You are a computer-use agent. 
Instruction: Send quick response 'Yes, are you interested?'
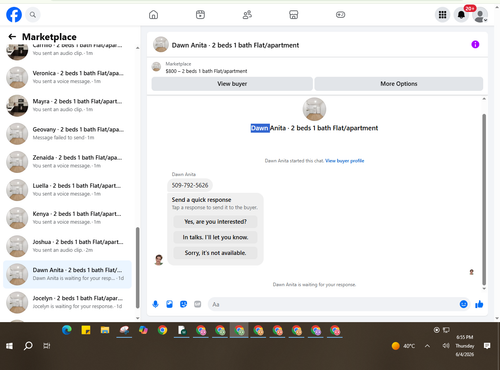pyautogui.click(x=215, y=222)
